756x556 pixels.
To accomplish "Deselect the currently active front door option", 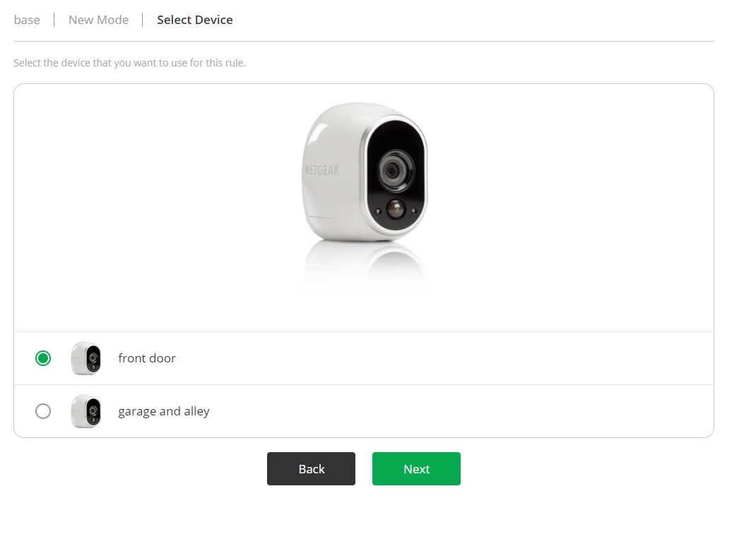I will click(42, 357).
